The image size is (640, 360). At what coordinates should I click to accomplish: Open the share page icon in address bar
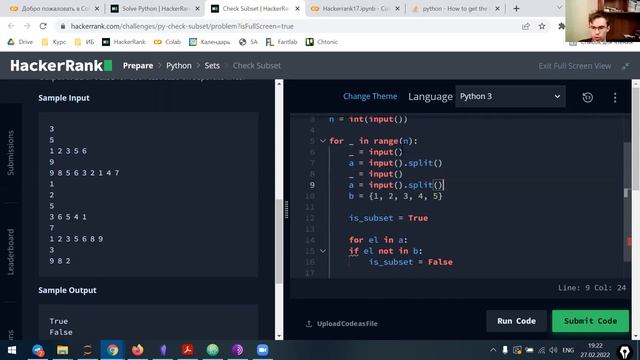[526, 26]
